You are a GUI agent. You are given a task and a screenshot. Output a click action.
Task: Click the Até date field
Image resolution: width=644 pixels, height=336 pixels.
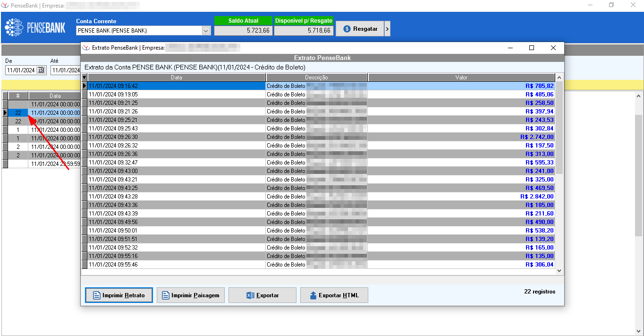(65, 70)
